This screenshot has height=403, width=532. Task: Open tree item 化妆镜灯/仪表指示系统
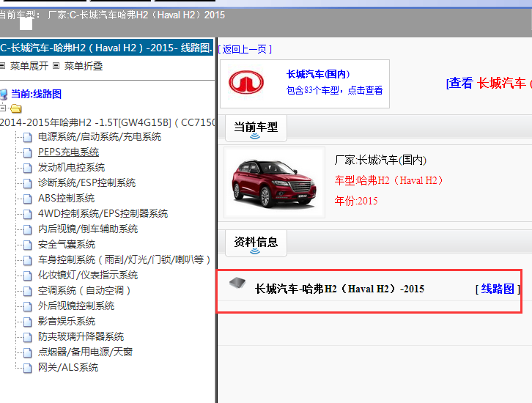pyautogui.click(x=88, y=275)
